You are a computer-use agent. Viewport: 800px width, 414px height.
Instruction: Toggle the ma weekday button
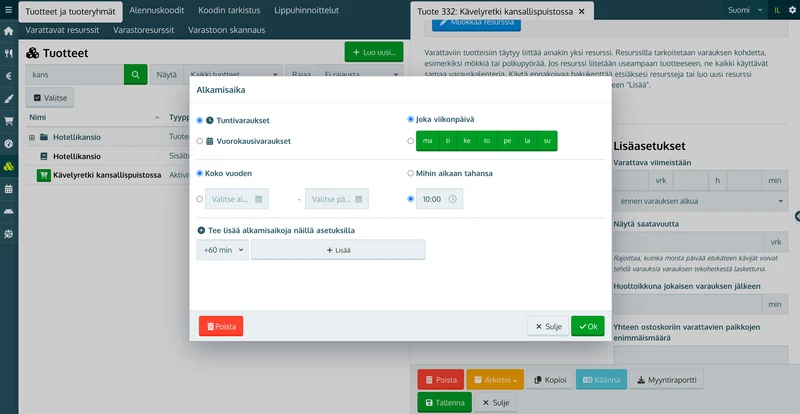(x=427, y=141)
